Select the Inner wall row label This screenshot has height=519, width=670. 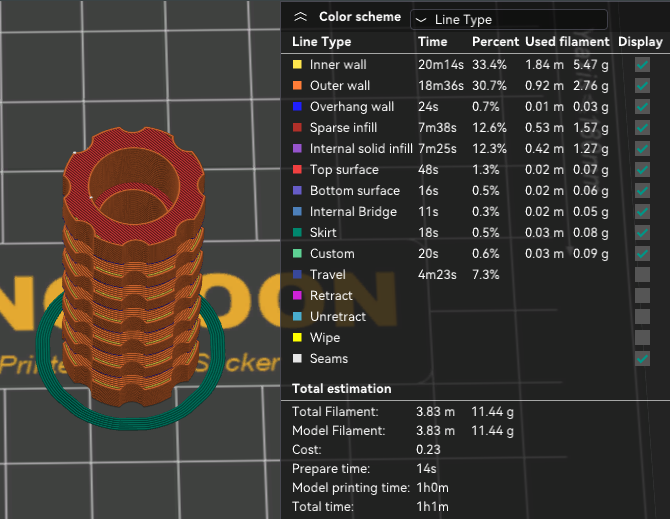tap(338, 65)
